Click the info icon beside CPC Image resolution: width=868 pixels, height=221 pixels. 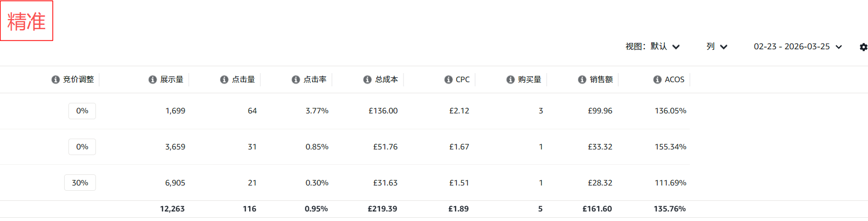(448, 79)
